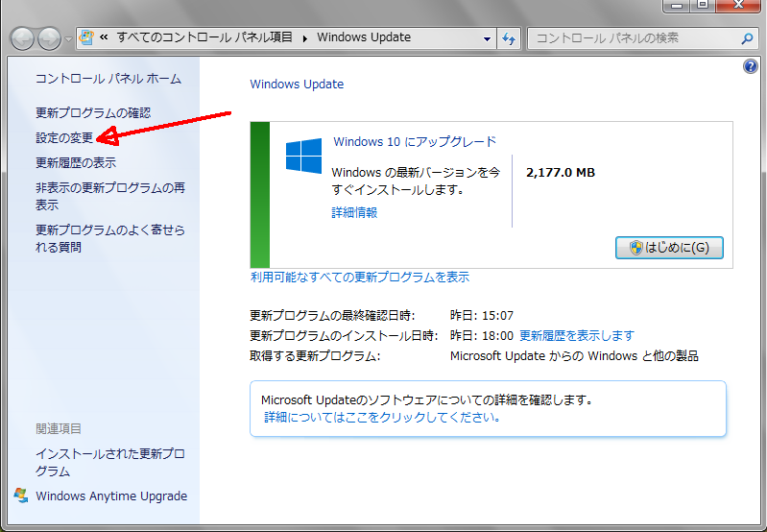Click 取得する更新プログラム label
Image resolution: width=767 pixels, height=532 pixels.
pos(315,356)
